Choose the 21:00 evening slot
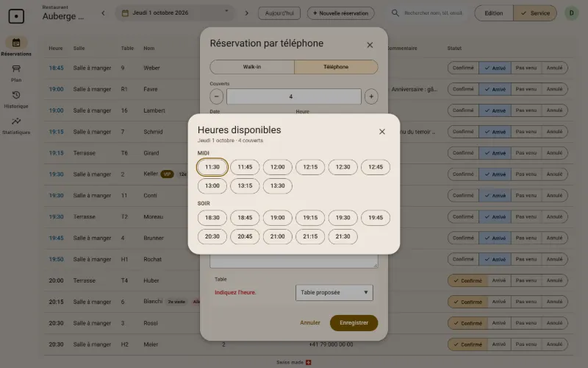Viewport: 588px width, 368px height. (278, 236)
